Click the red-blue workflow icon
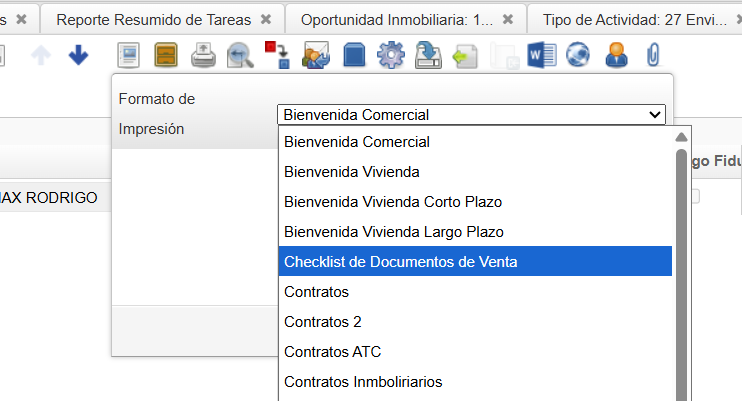The width and height of the screenshot is (742, 401). click(x=277, y=57)
